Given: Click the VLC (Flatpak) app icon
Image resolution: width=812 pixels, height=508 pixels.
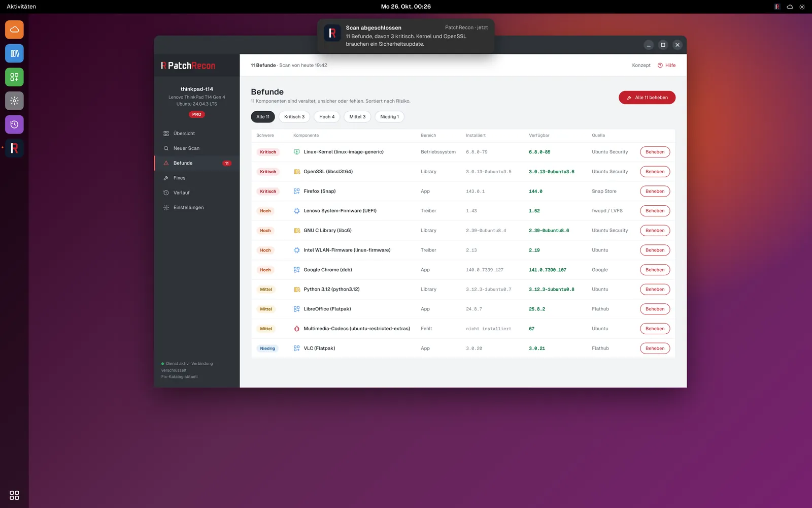Looking at the screenshot, I should pyautogui.click(x=297, y=348).
